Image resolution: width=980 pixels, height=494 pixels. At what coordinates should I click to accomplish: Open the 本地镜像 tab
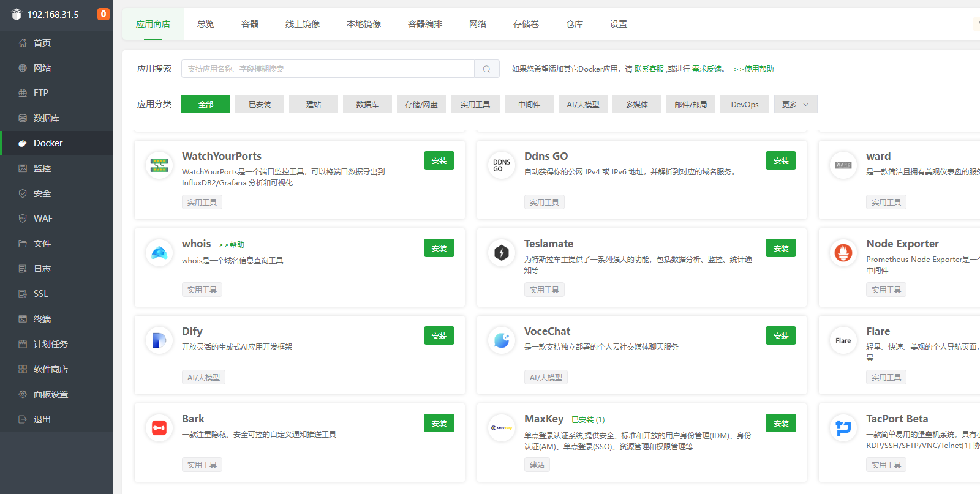pyautogui.click(x=364, y=24)
